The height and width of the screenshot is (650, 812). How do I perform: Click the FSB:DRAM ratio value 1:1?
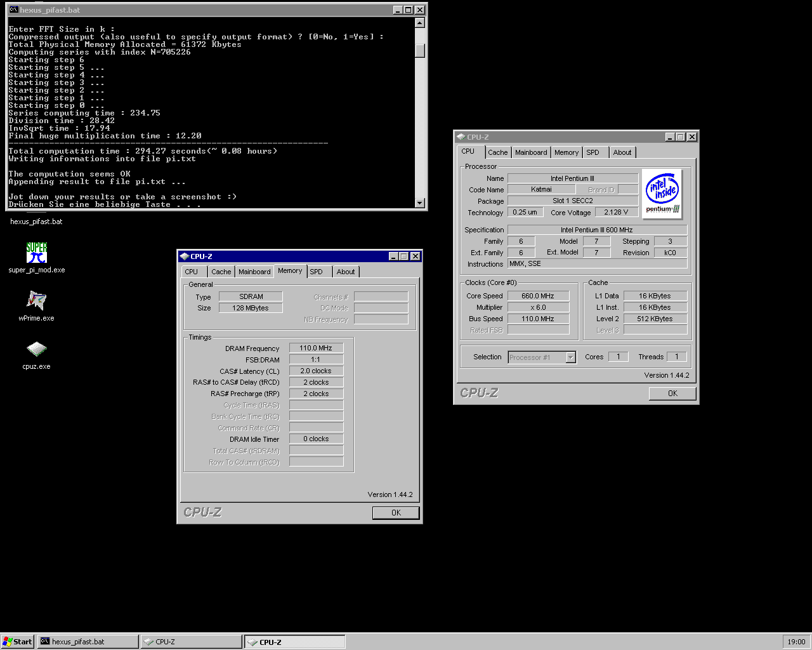[x=316, y=359]
